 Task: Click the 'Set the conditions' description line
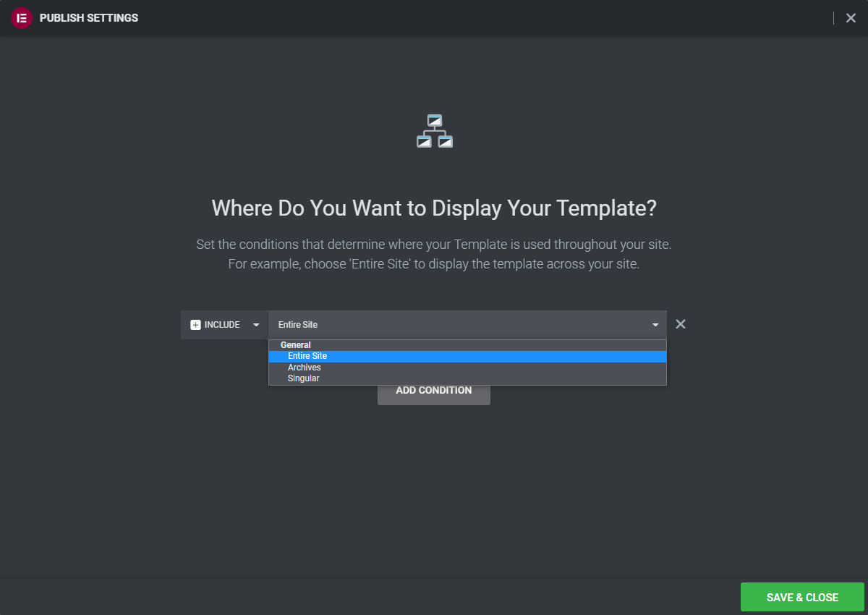tap(434, 245)
